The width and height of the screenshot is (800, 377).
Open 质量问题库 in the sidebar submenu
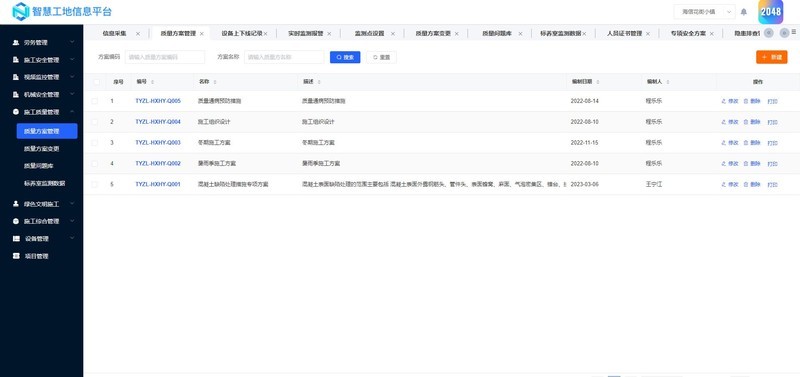click(x=39, y=166)
